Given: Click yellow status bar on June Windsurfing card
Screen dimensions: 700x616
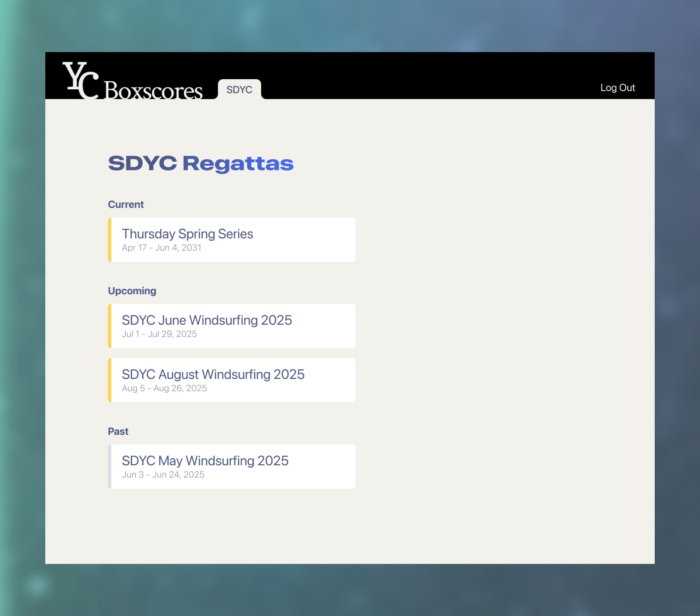Looking at the screenshot, I should tap(110, 326).
